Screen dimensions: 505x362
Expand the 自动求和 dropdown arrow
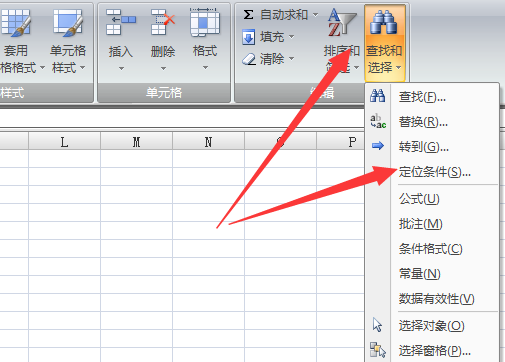[x=315, y=15]
